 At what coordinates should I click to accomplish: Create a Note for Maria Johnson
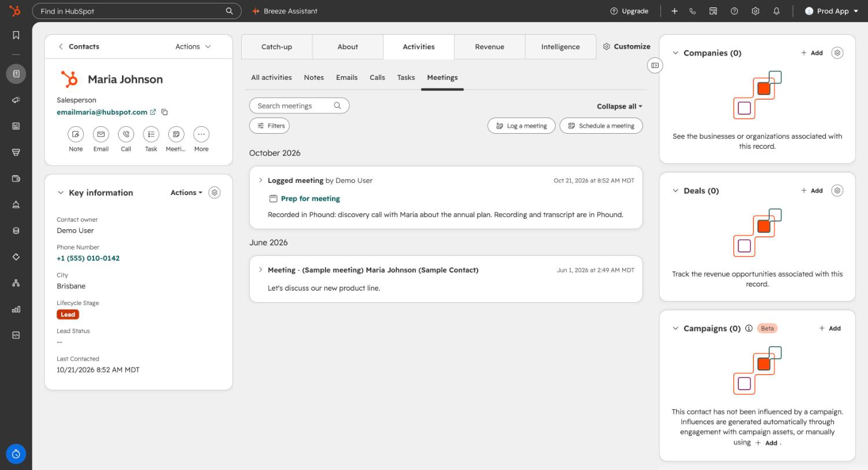tap(76, 134)
